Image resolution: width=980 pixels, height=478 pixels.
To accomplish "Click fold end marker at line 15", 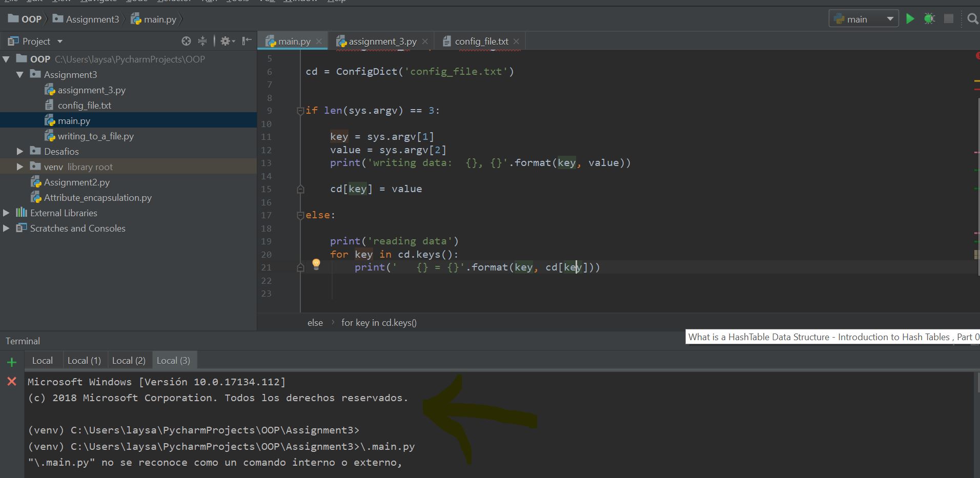I will tap(300, 190).
